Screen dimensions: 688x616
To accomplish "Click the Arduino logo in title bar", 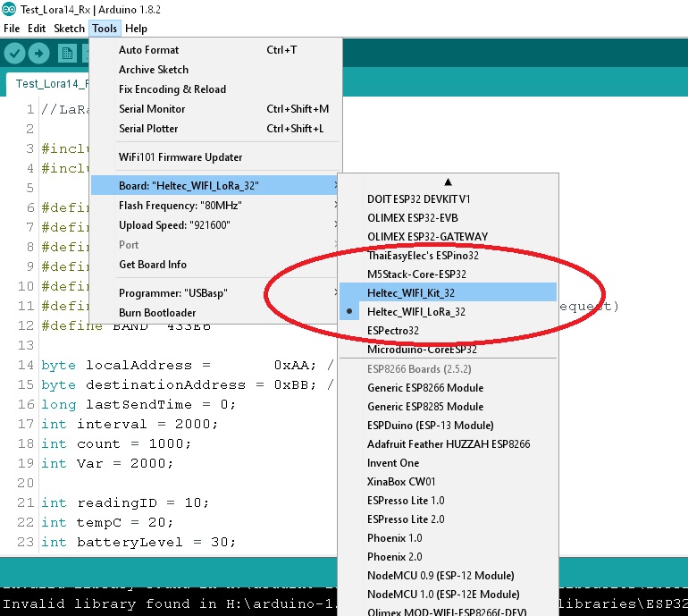I will 9,9.
